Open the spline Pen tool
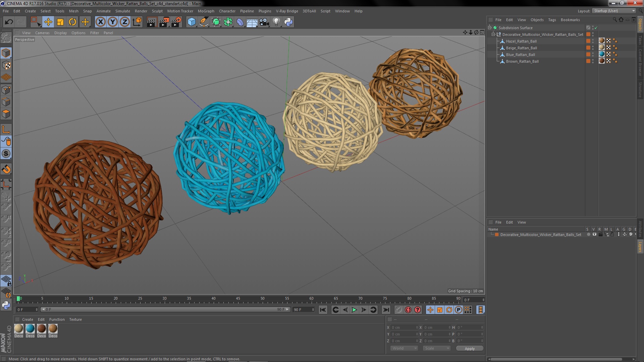The width and height of the screenshot is (644, 362). coord(204,22)
